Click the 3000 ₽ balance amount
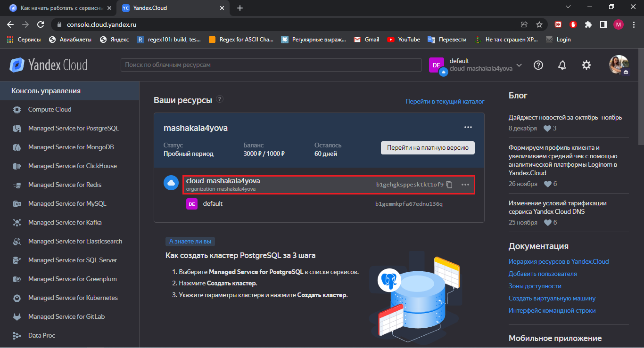 252,154
